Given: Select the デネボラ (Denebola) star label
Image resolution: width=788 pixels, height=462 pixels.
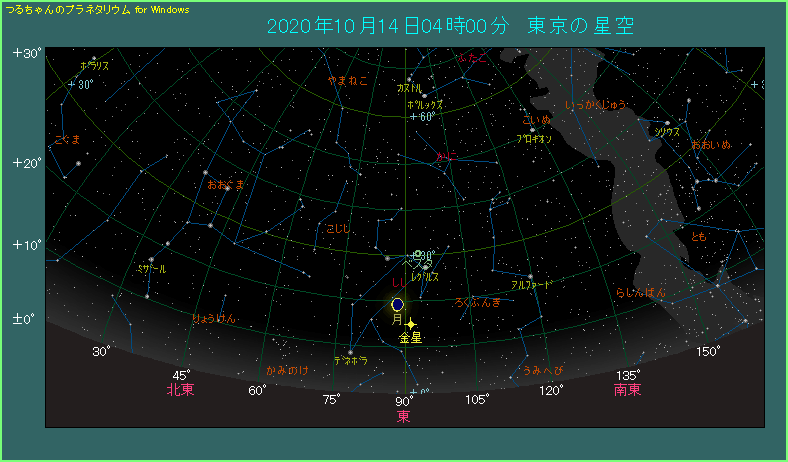Looking at the screenshot, I should coord(351,360).
